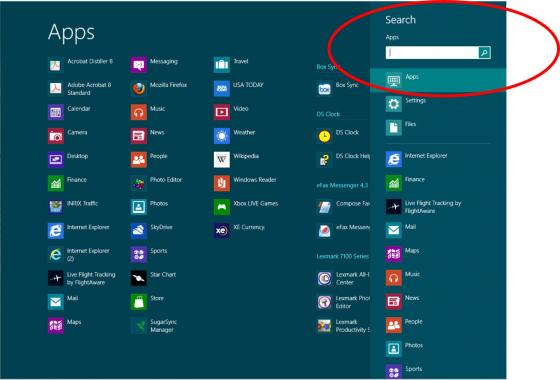
Task: Open the Store app icon
Action: (139, 302)
